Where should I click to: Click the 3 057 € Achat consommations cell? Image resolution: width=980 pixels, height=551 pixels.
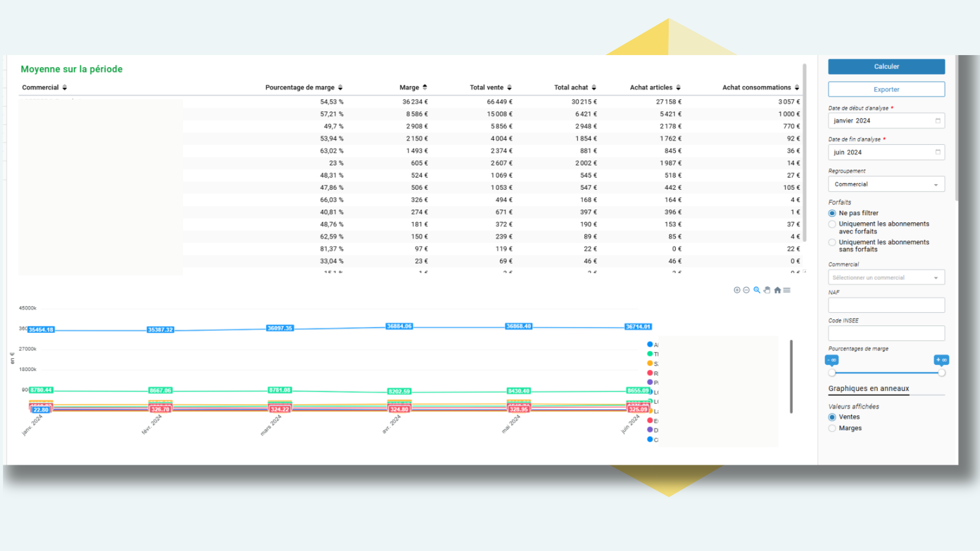(789, 102)
